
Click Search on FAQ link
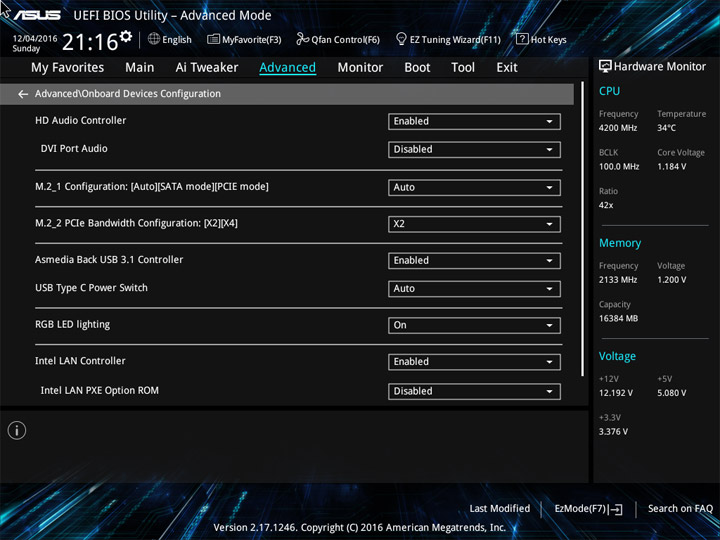(x=680, y=509)
